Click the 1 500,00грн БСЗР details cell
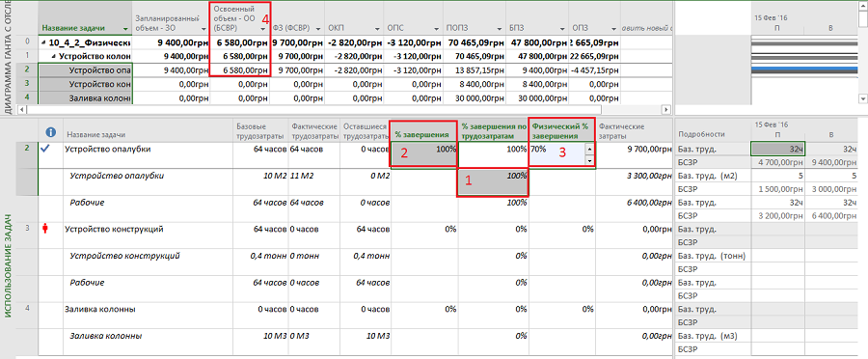This screenshot has height=359, width=868. 777,189
